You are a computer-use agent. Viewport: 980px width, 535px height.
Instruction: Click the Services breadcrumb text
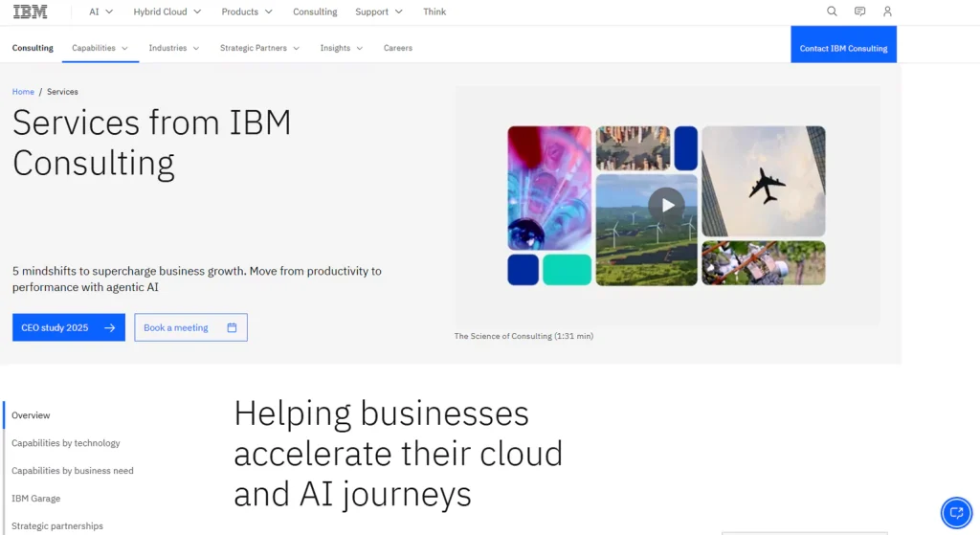click(62, 91)
